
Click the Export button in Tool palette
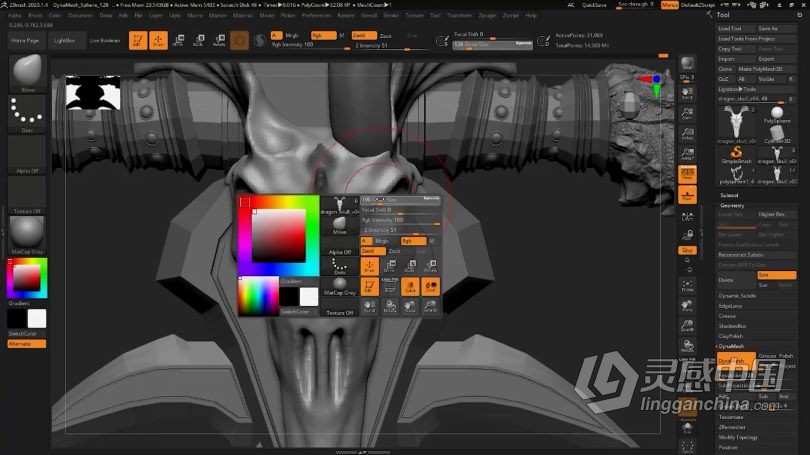point(777,59)
